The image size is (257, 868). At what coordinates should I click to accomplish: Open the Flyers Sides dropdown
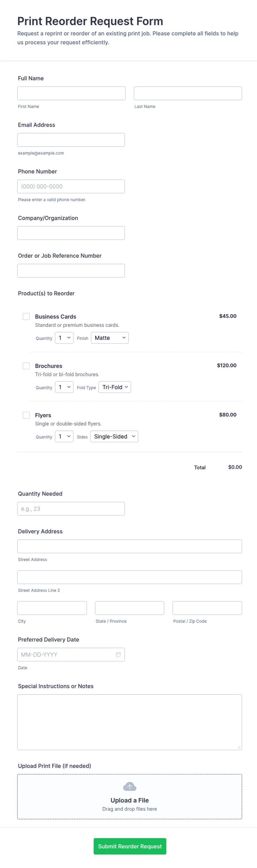tap(114, 436)
